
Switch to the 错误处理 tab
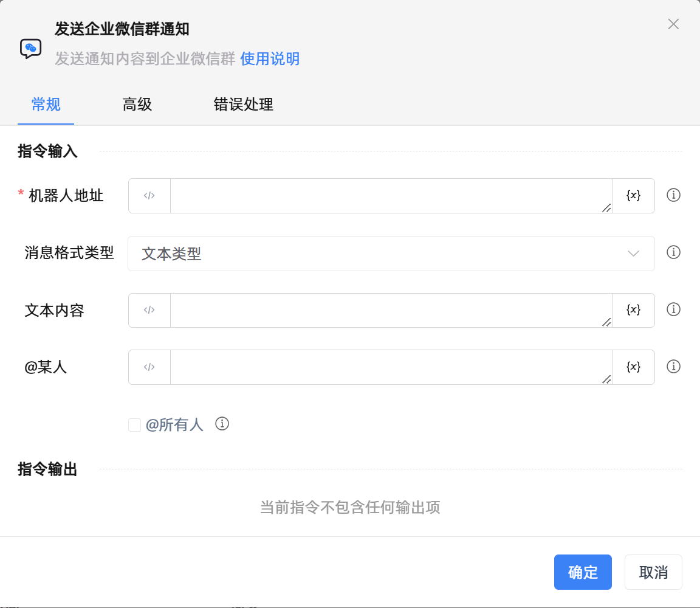(x=243, y=105)
